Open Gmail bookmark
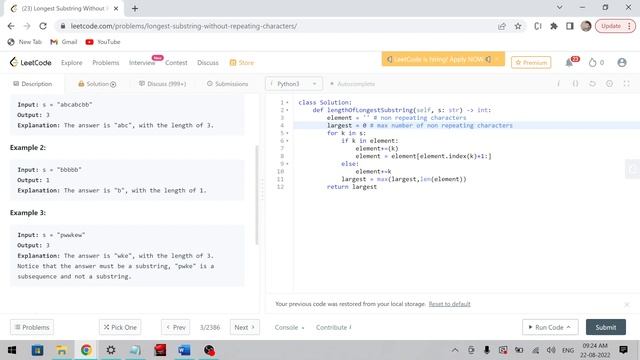640x360 pixels. click(x=64, y=42)
